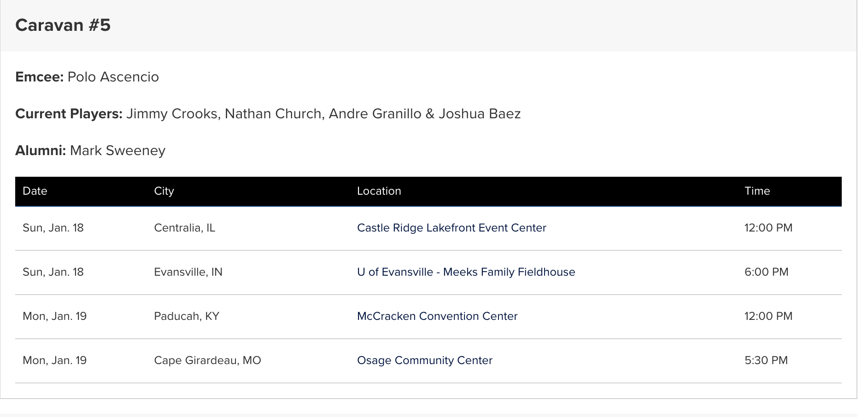This screenshot has height=417, width=868.
Task: Click the 12:00 PM time for Centralia
Action: [768, 228]
